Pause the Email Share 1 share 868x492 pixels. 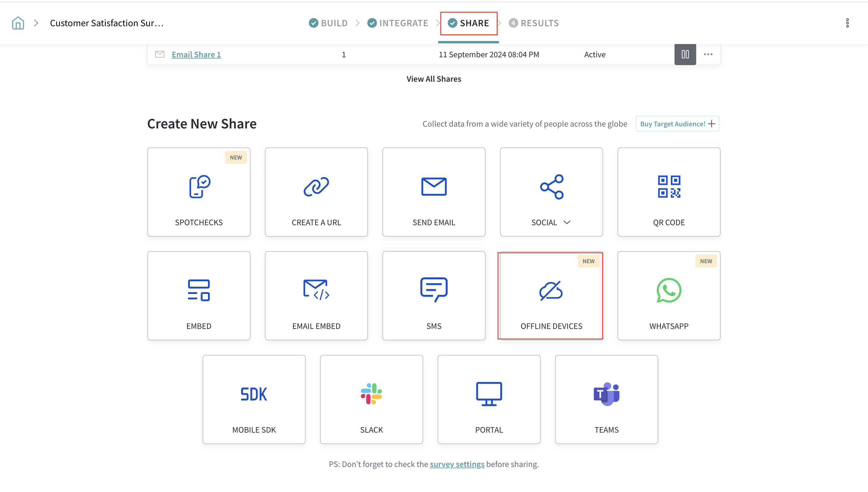(x=685, y=54)
